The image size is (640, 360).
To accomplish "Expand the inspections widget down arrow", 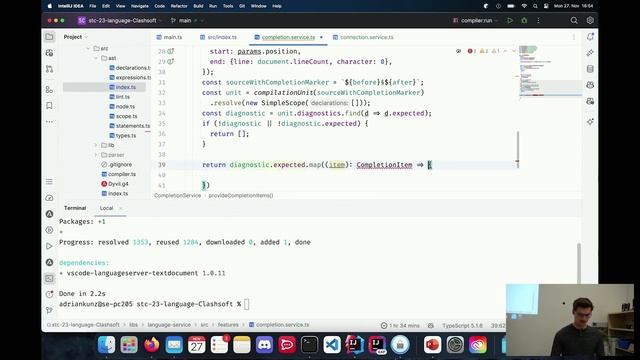I will click(x=513, y=51).
